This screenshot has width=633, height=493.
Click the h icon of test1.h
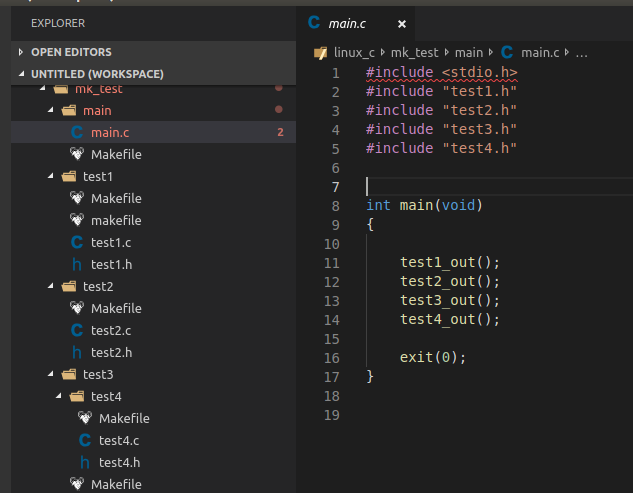tap(77, 264)
